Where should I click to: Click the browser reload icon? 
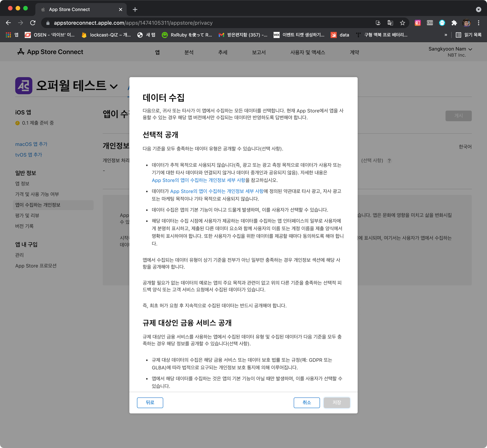tap(33, 23)
